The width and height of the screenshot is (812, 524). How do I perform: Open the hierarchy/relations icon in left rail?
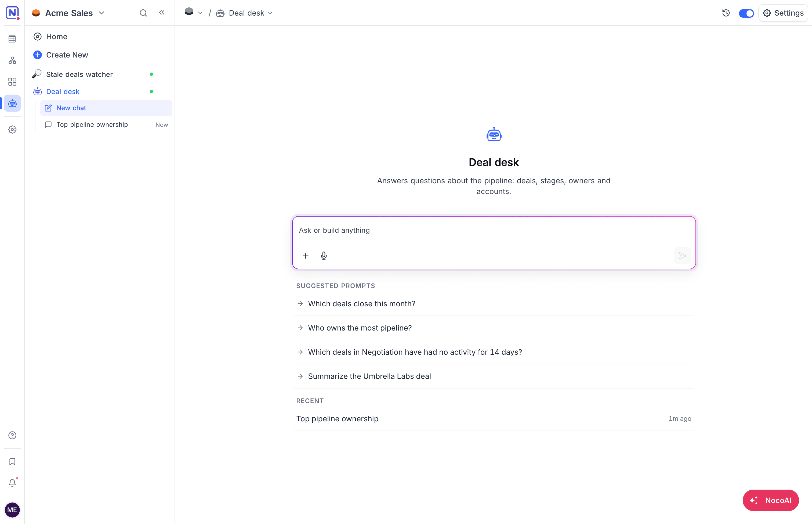(12, 60)
